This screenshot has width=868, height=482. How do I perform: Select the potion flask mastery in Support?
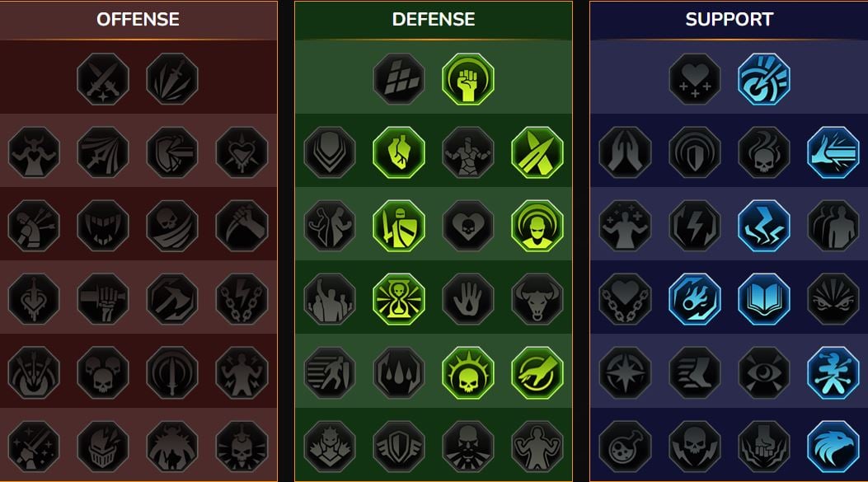point(625,447)
